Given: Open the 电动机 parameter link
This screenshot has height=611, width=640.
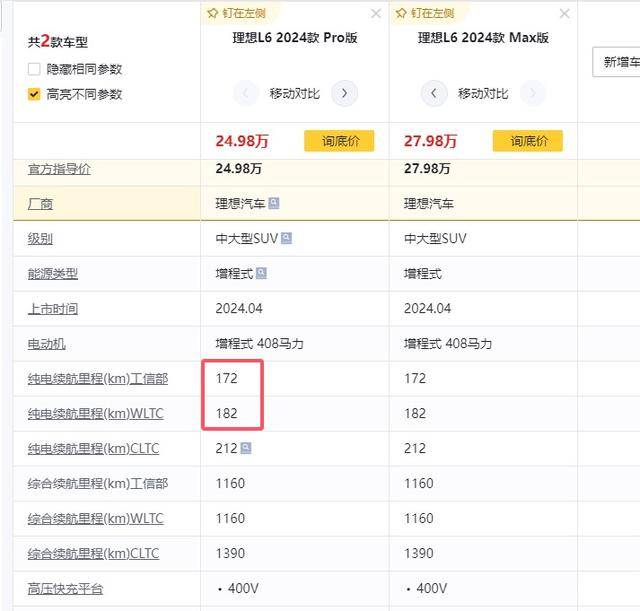Looking at the screenshot, I should pos(47,344).
